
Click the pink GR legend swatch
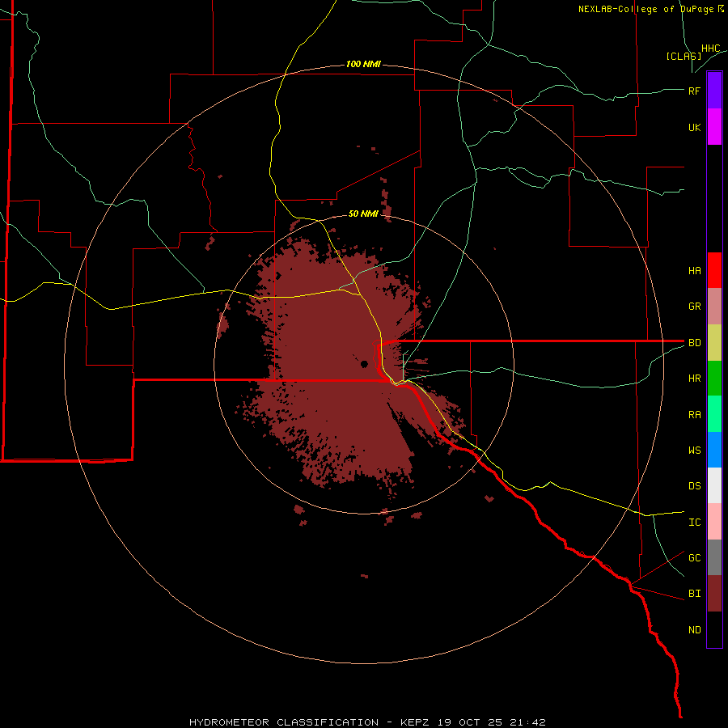point(714,307)
